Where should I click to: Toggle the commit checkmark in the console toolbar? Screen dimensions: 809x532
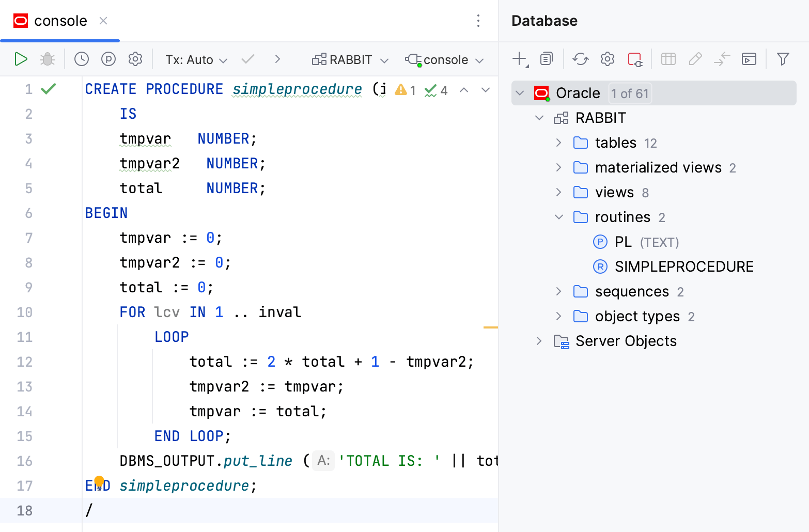click(248, 59)
